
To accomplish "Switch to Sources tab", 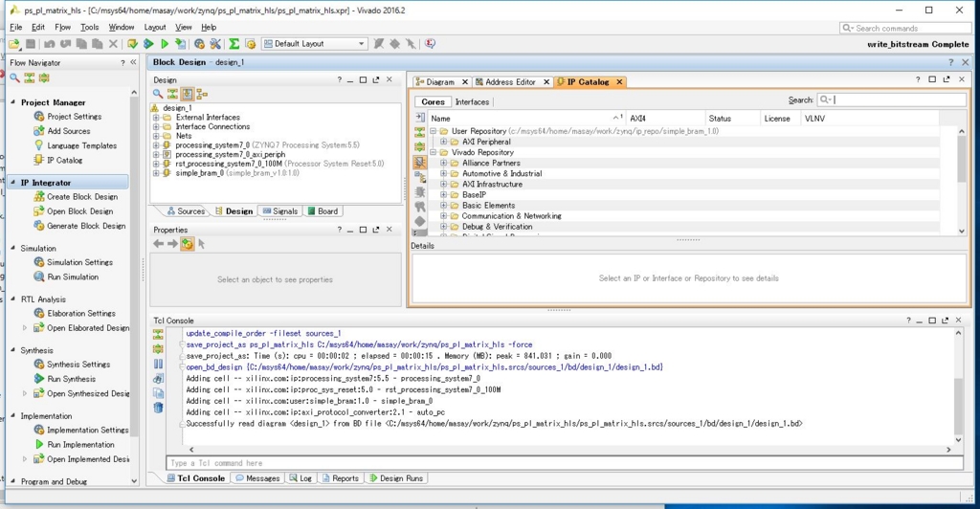I will 186,211.
